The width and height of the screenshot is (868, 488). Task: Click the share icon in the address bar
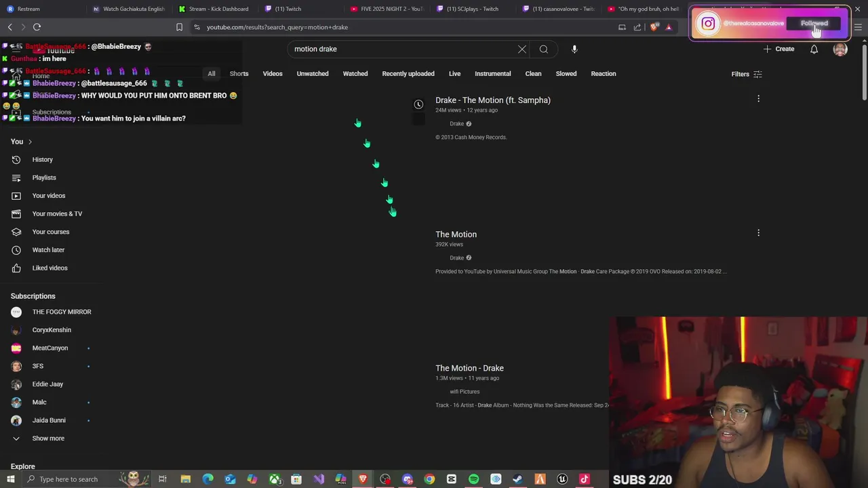[637, 27]
